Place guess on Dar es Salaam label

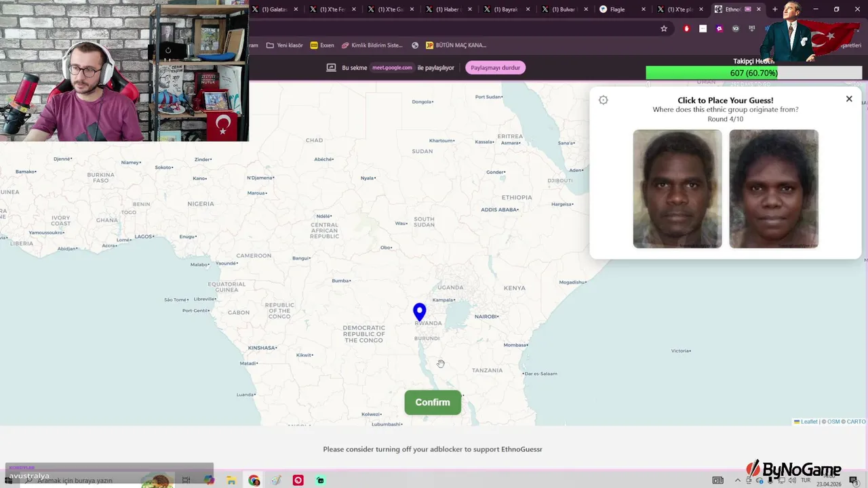540,373
